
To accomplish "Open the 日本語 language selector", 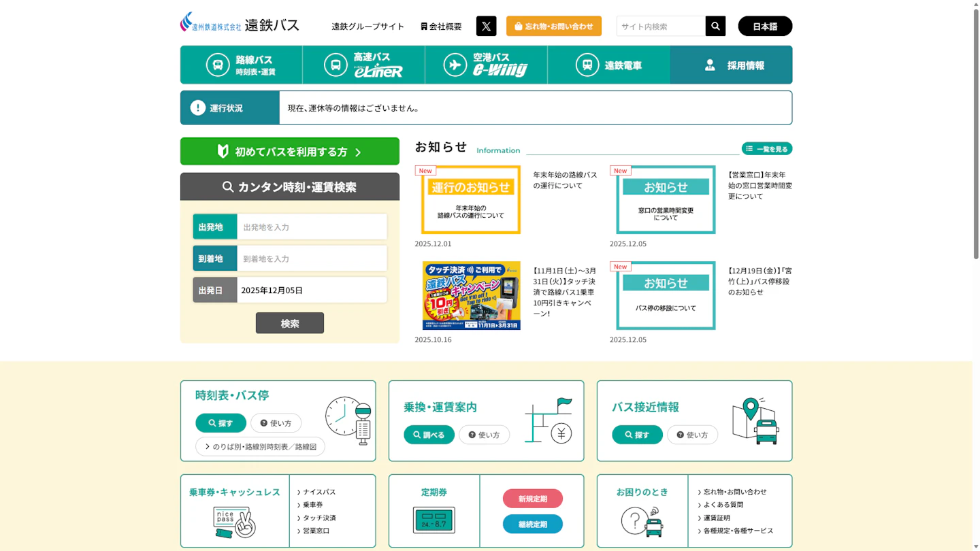I will click(764, 26).
